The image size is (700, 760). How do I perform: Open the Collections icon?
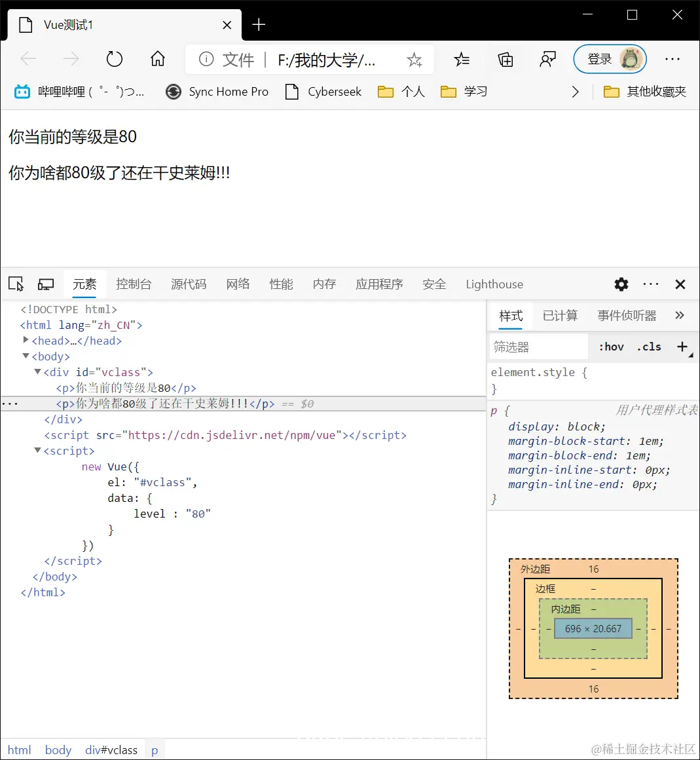tap(505, 59)
